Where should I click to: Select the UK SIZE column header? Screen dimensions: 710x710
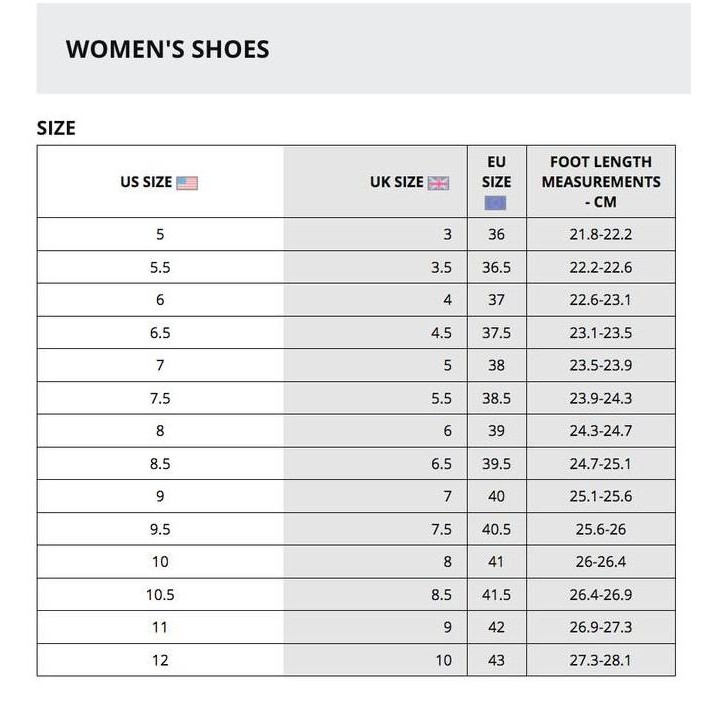click(397, 182)
